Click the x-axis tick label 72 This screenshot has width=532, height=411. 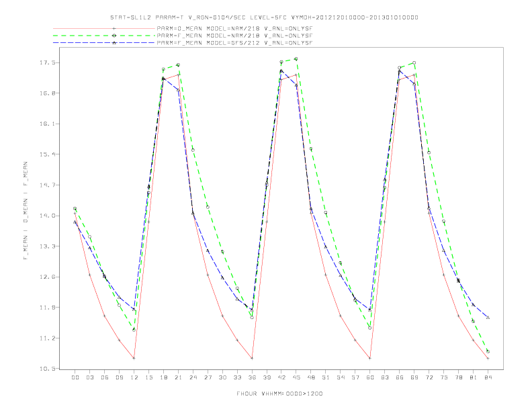tap(429, 377)
